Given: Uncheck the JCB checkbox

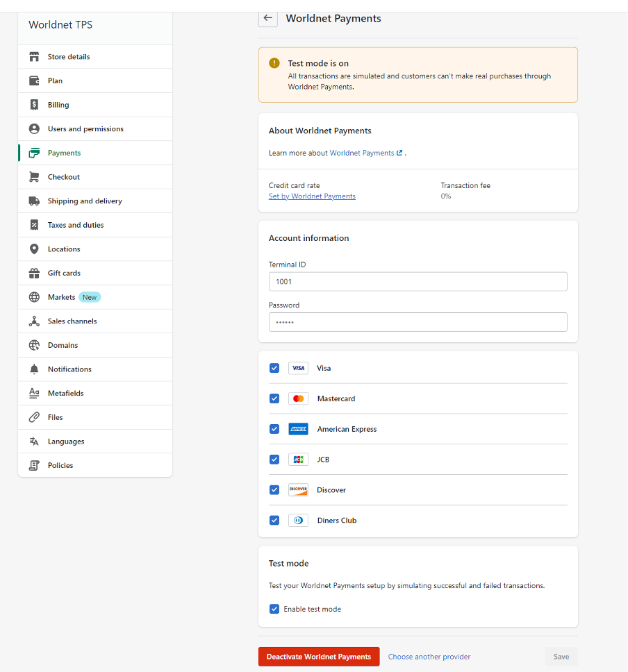Looking at the screenshot, I should click(274, 460).
